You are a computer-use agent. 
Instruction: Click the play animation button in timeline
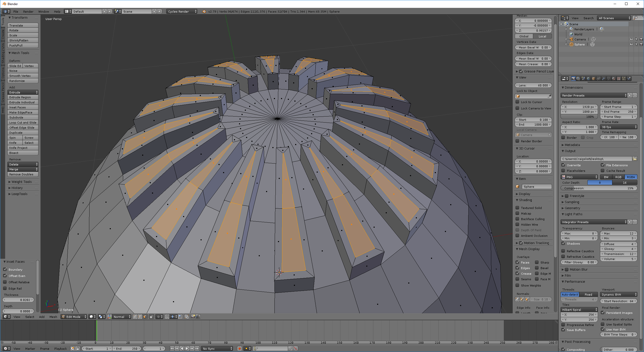coord(187,348)
